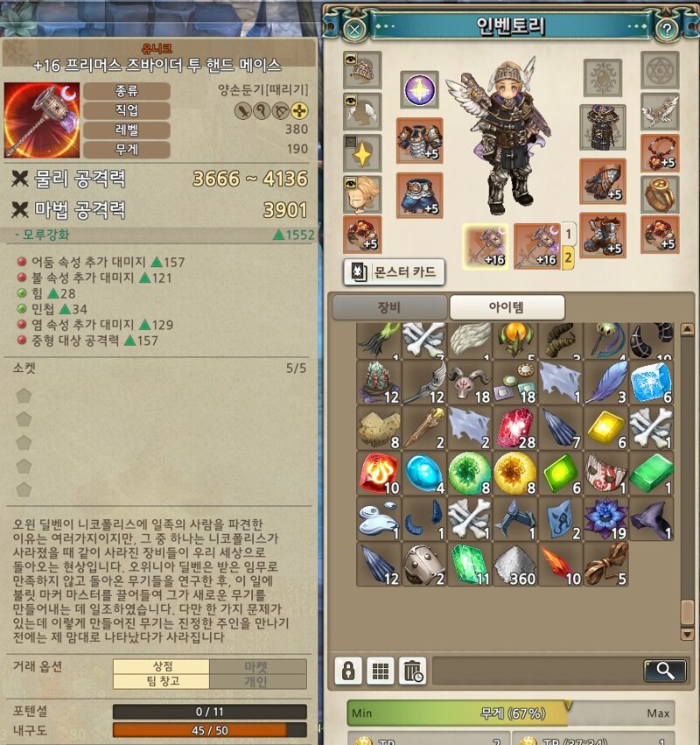Toggle wing costume visibility eye icon

[x=351, y=101]
